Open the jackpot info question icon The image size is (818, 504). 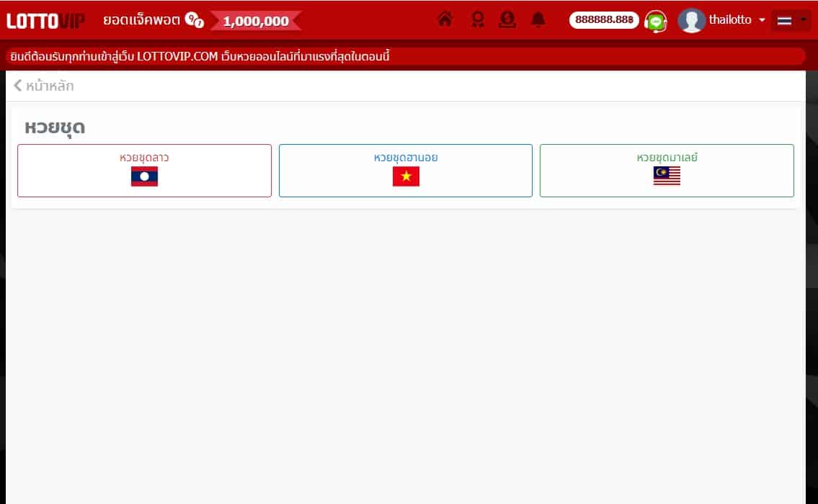point(194,20)
